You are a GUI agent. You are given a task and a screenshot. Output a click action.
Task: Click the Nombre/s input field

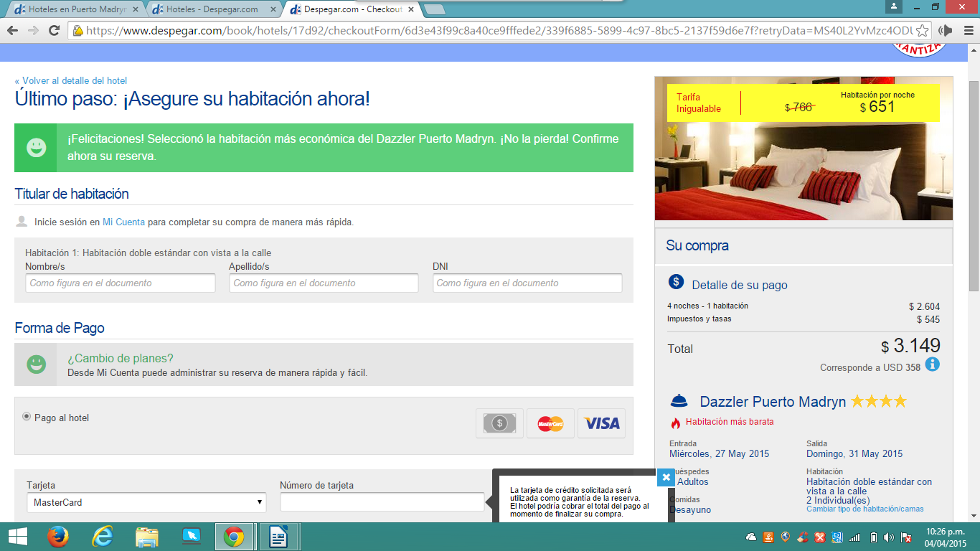pos(120,283)
